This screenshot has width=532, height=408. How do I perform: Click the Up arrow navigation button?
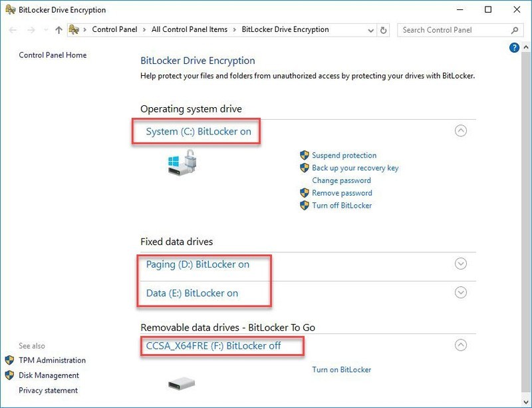pyautogui.click(x=59, y=30)
